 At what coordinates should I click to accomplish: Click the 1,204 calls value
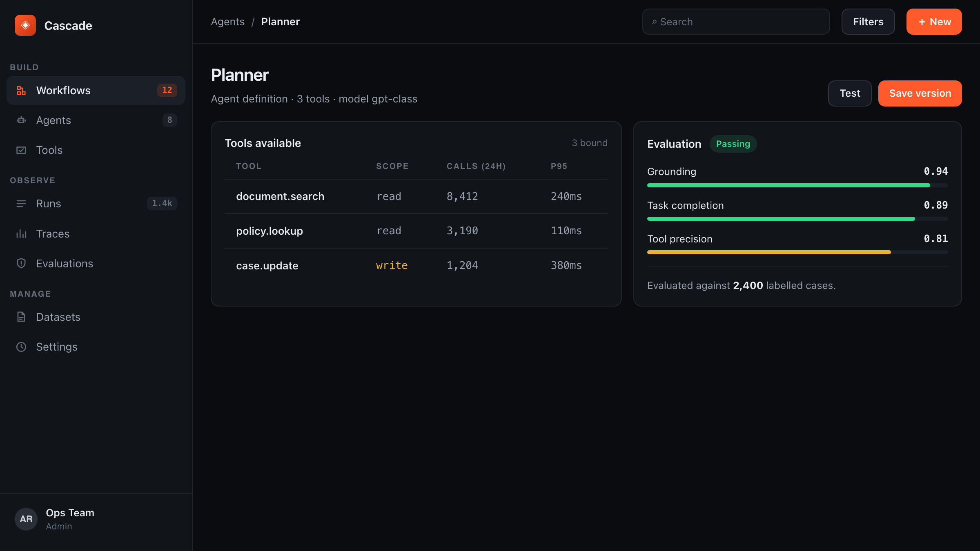coord(462,266)
